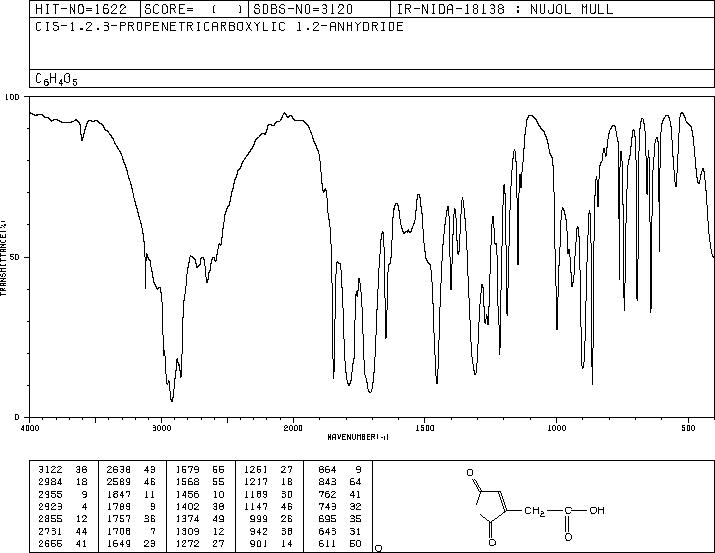Viewport: 715px width, 553px height.
Task: Select the SCORE= field in header
Action: [x=194, y=9]
